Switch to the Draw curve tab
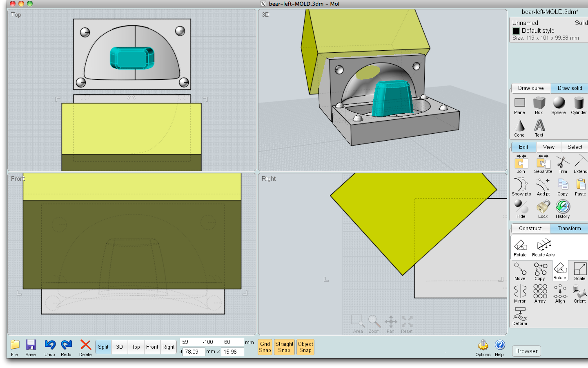 click(531, 88)
